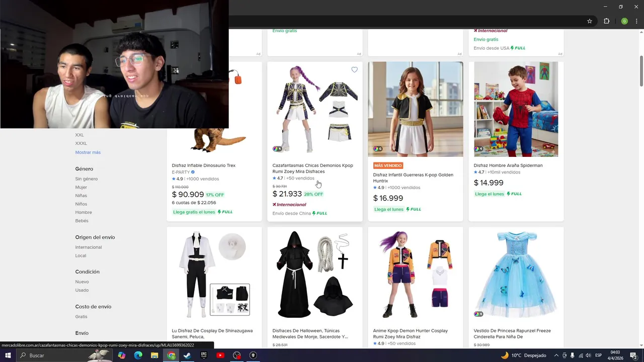644x362 pixels.
Task: Expand sizes with Mostrar más
Action: 88,152
